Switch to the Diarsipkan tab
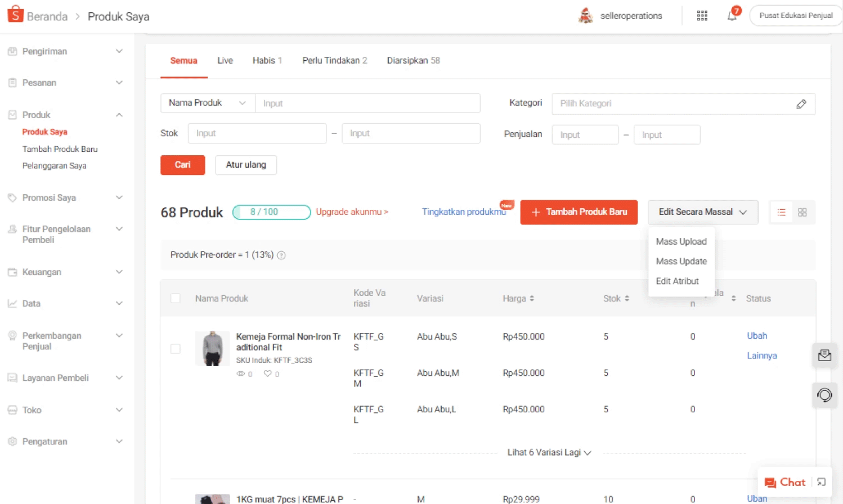 (x=412, y=60)
